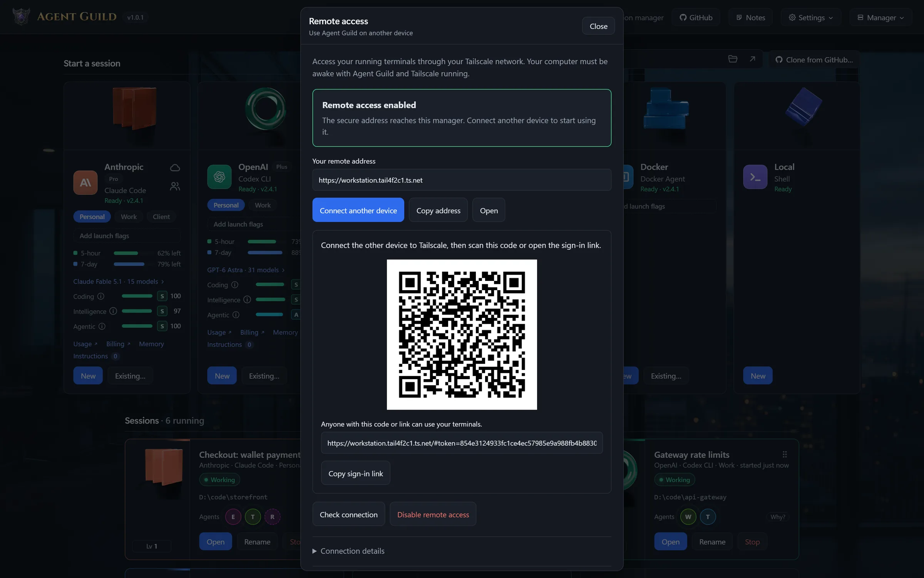Expand Claude Fable 5.1 models list
Image resolution: width=924 pixels, height=578 pixels.
click(119, 281)
